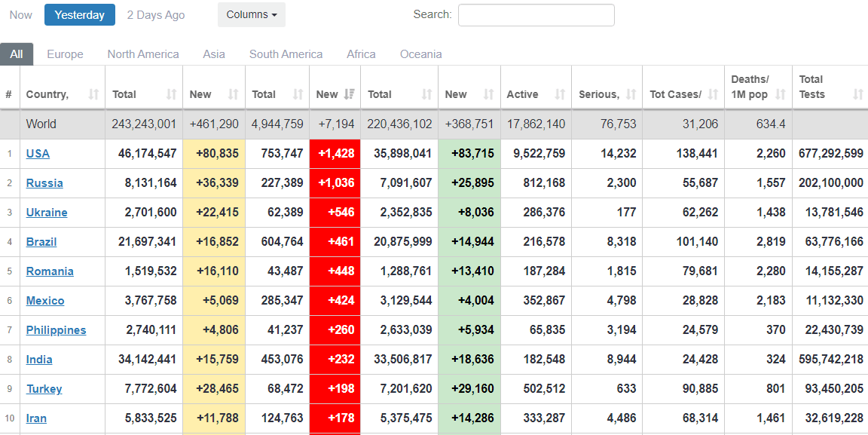Click sort arrows for Tot Cases/ column

pyautogui.click(x=713, y=94)
